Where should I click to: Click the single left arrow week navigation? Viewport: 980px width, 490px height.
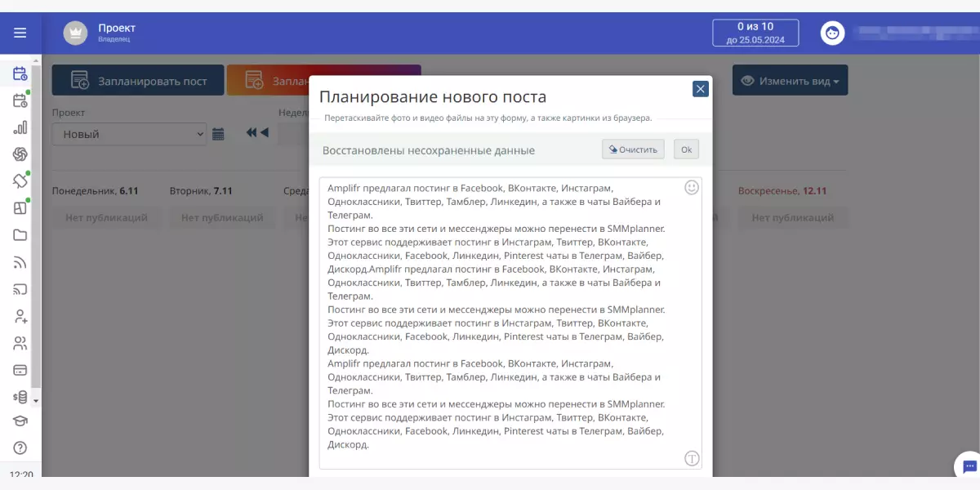pos(264,132)
